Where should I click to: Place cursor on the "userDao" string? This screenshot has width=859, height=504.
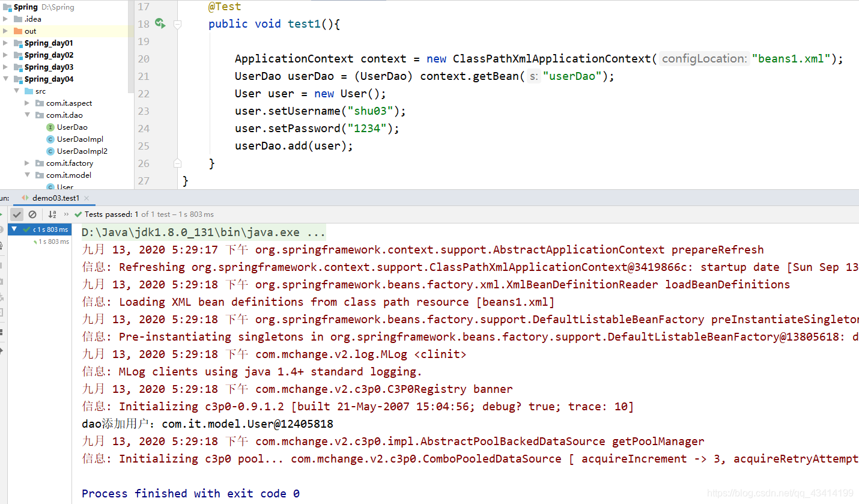point(572,76)
